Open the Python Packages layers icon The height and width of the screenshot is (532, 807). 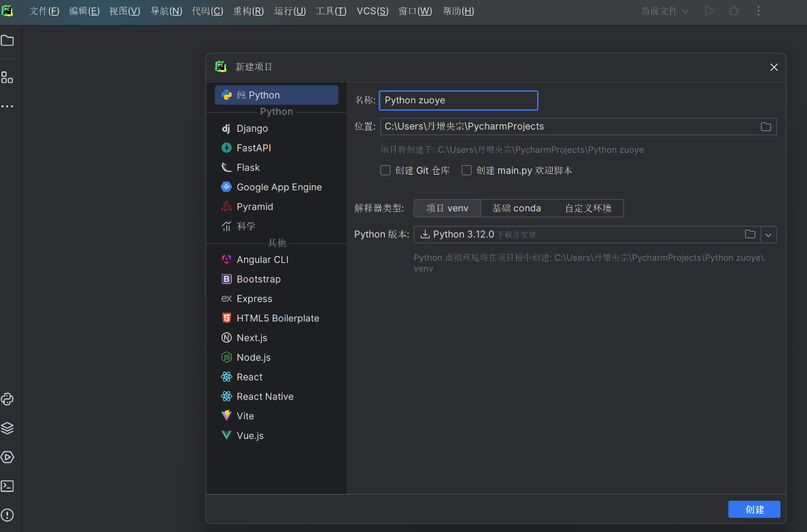[x=7, y=428]
